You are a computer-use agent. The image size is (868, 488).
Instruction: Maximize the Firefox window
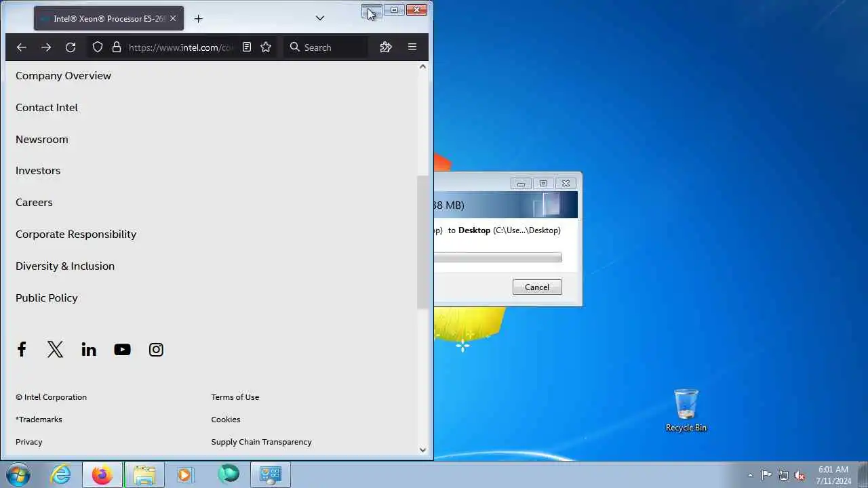point(394,10)
